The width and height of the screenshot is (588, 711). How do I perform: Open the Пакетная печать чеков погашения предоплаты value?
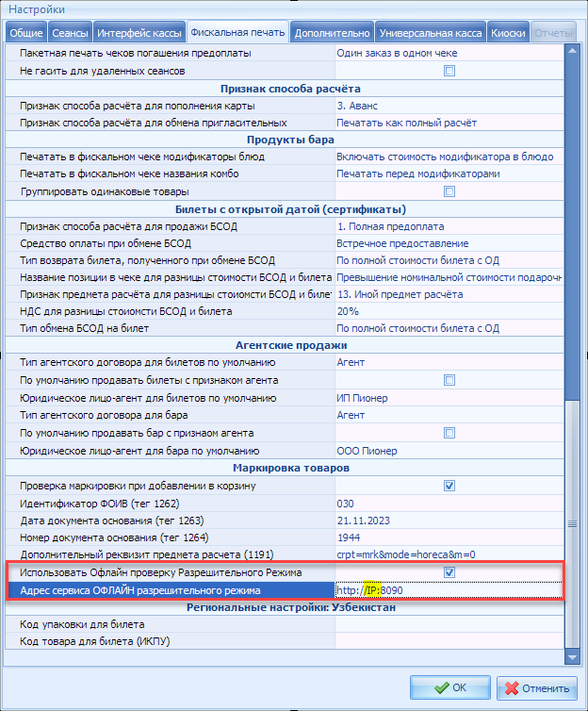pos(449,53)
